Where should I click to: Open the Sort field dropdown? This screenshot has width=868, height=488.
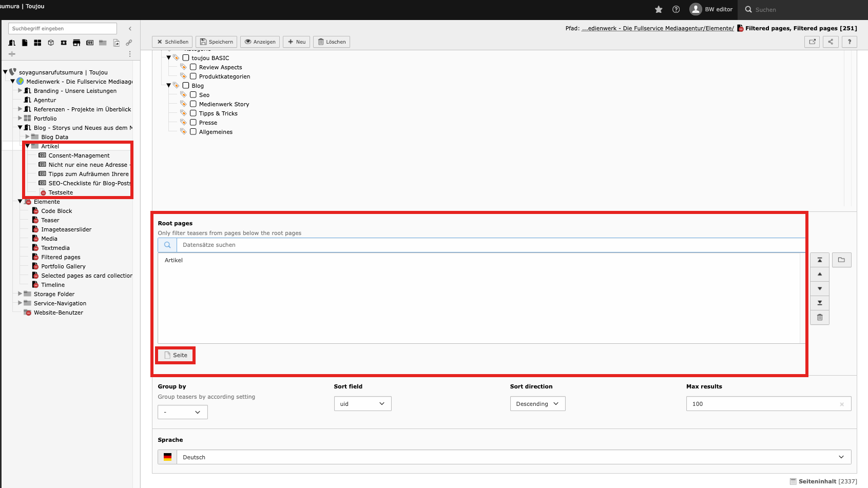coord(362,404)
